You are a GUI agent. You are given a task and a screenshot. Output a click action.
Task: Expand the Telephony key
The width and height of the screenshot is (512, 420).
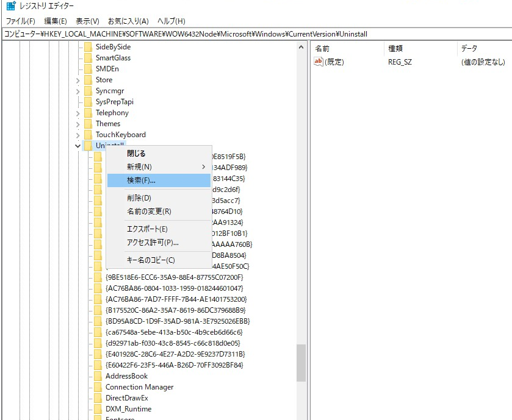pyautogui.click(x=78, y=113)
